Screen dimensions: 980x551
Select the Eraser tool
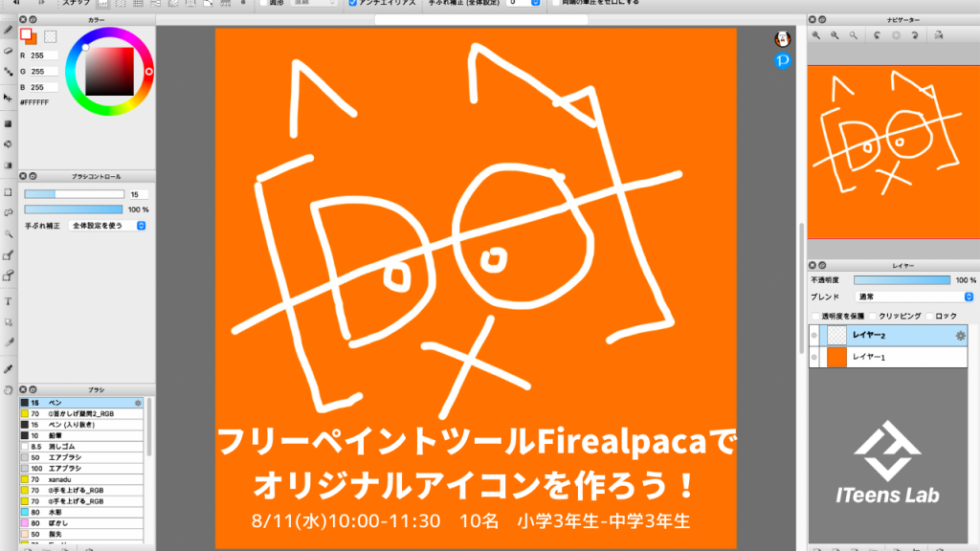click(8, 51)
